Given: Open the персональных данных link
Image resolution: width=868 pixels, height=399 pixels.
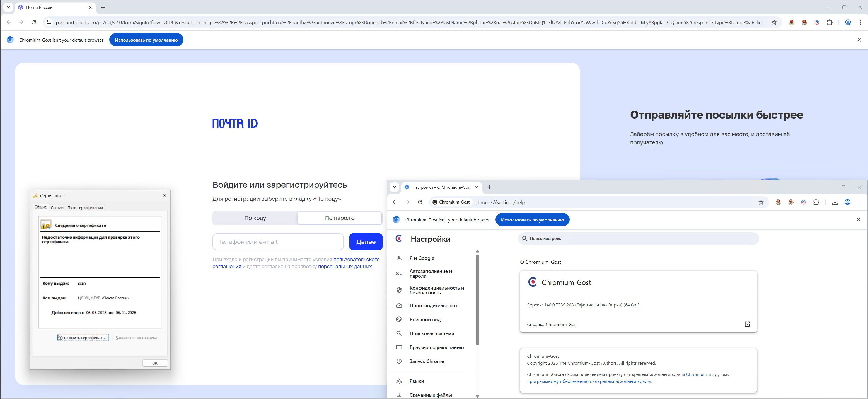Looking at the screenshot, I should tap(345, 267).
